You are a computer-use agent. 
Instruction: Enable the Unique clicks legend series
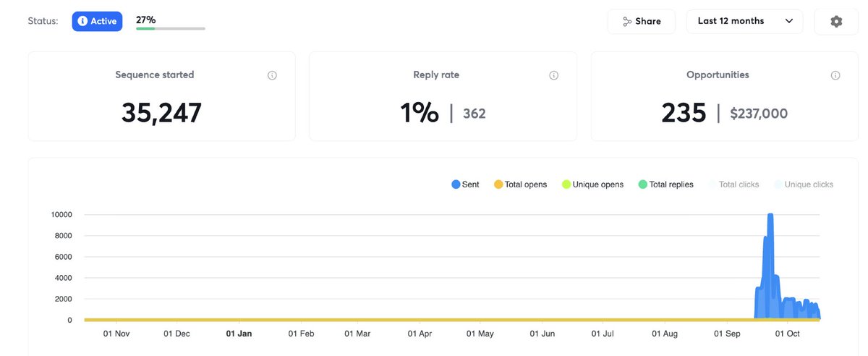(x=803, y=185)
